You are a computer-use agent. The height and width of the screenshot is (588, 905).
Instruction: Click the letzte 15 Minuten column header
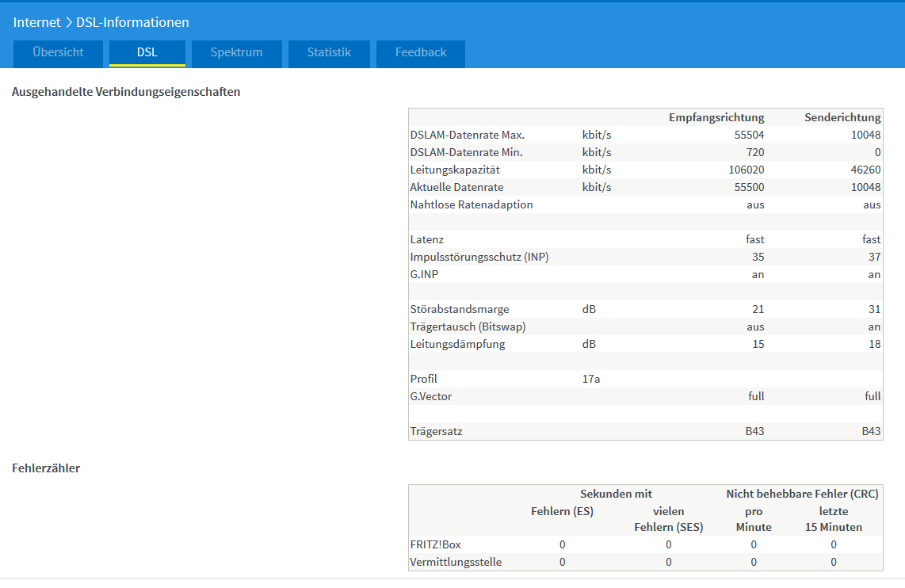834,519
